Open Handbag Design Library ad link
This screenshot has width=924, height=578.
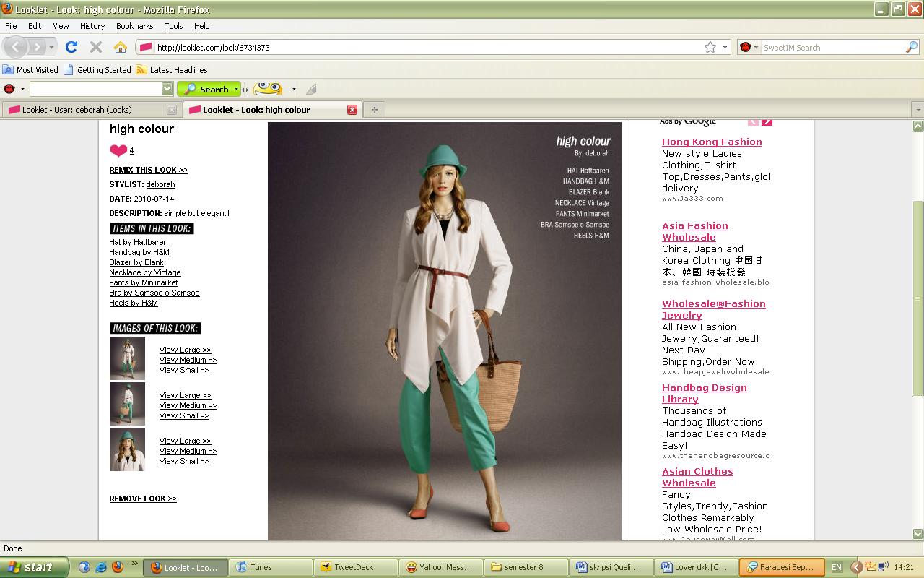705,393
